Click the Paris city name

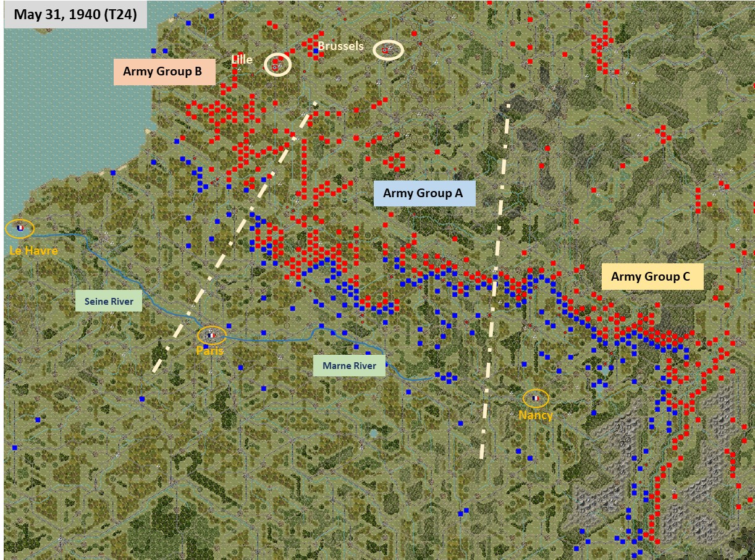click(x=209, y=350)
